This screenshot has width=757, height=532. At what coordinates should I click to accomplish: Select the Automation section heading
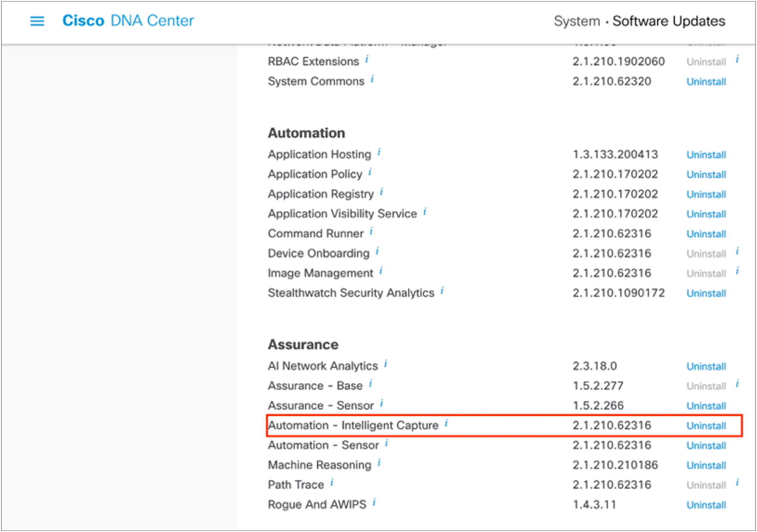tap(306, 133)
